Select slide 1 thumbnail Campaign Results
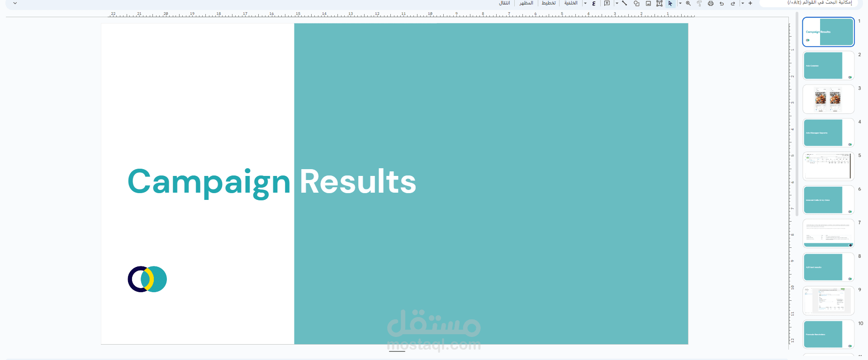 [x=828, y=32]
